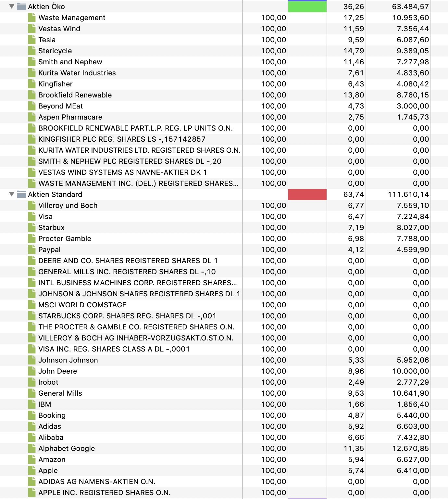Viewport: 448px width, 499px height.
Task: Select the Vestas Wind row
Action: coord(224,29)
